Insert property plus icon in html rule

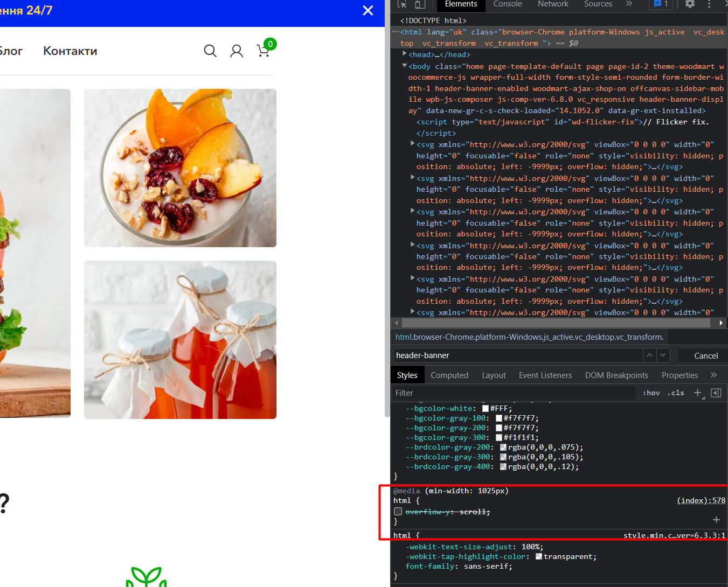[716, 520]
